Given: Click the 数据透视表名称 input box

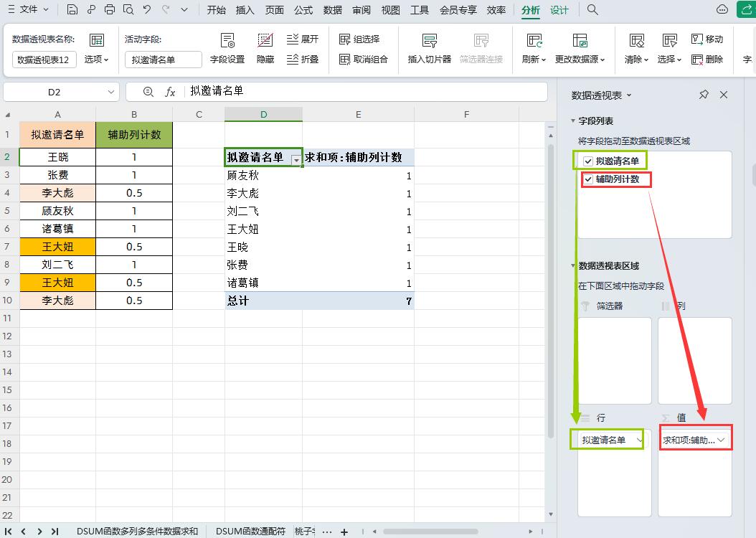Looking at the screenshot, I should pos(44,60).
